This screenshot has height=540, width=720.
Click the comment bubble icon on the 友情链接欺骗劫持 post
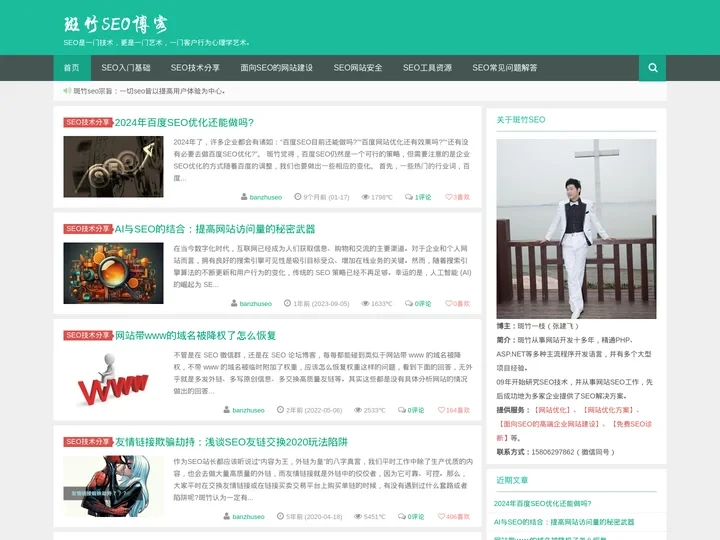402,517
